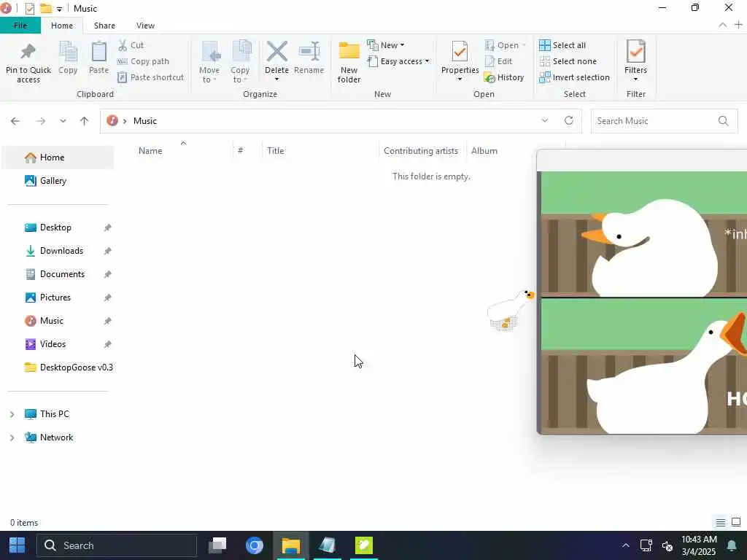Switch to details view layout
The width and height of the screenshot is (747, 560).
pyautogui.click(x=720, y=522)
